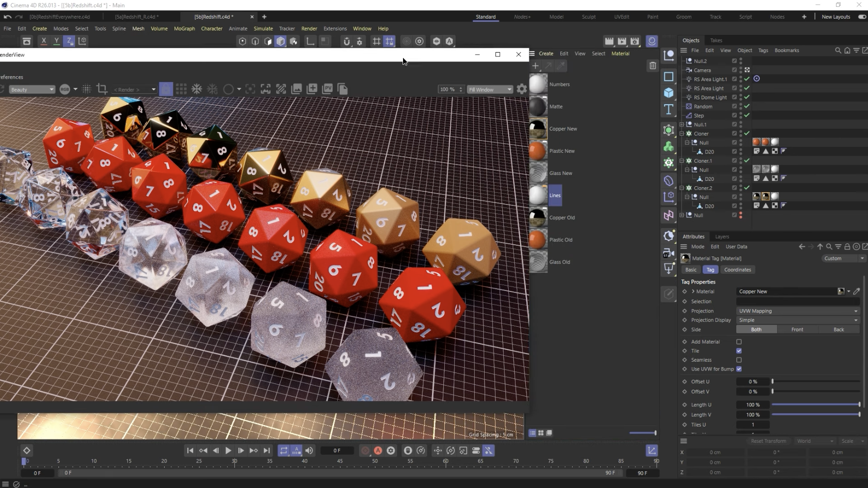Undo the last action
This screenshot has width=868, height=488.
[7, 17]
